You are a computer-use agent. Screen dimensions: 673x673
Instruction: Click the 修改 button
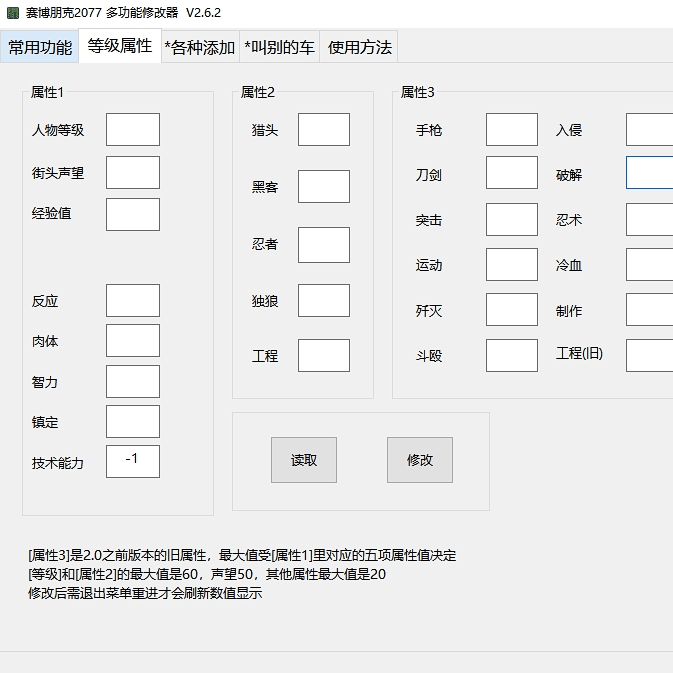click(x=420, y=460)
